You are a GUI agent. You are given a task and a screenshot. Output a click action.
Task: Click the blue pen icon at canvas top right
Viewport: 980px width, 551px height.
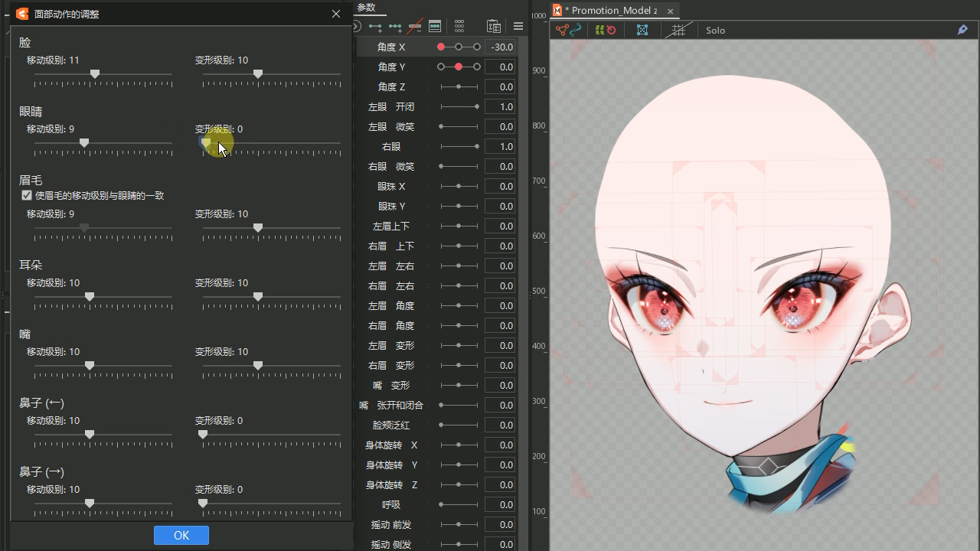click(962, 31)
